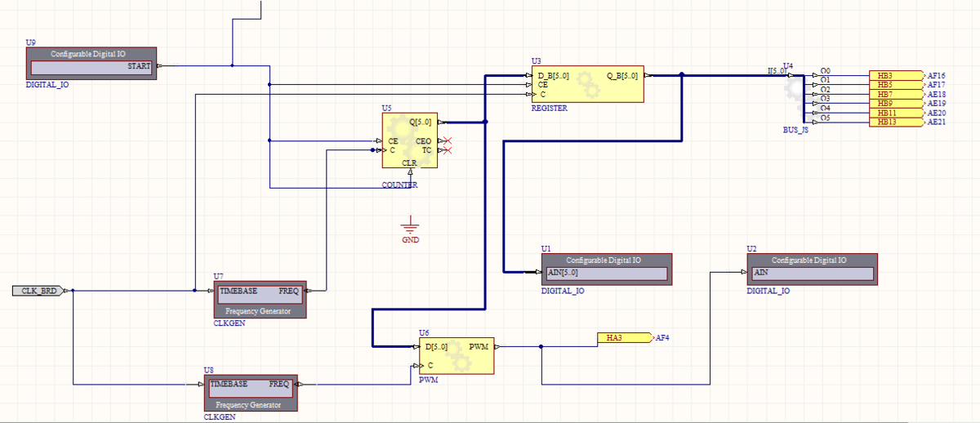Click the HA3 port connector
The height and width of the screenshot is (423, 980).
point(625,337)
